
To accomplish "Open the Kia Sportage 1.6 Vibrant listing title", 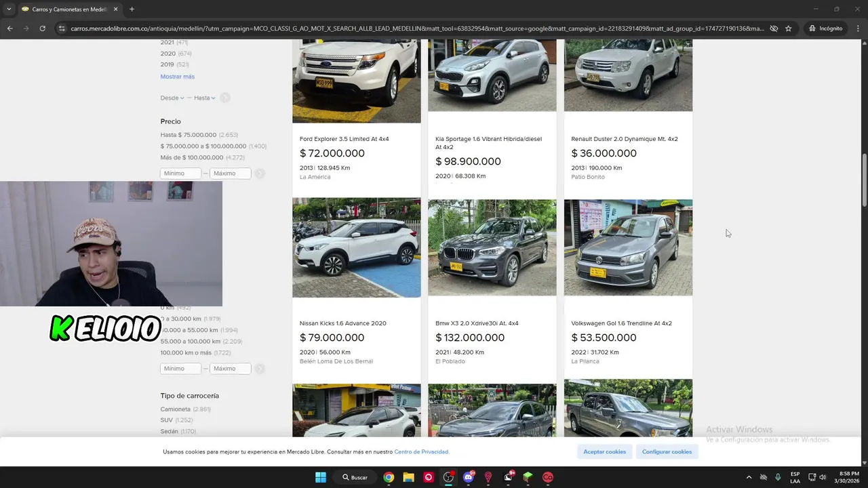I will click(488, 143).
